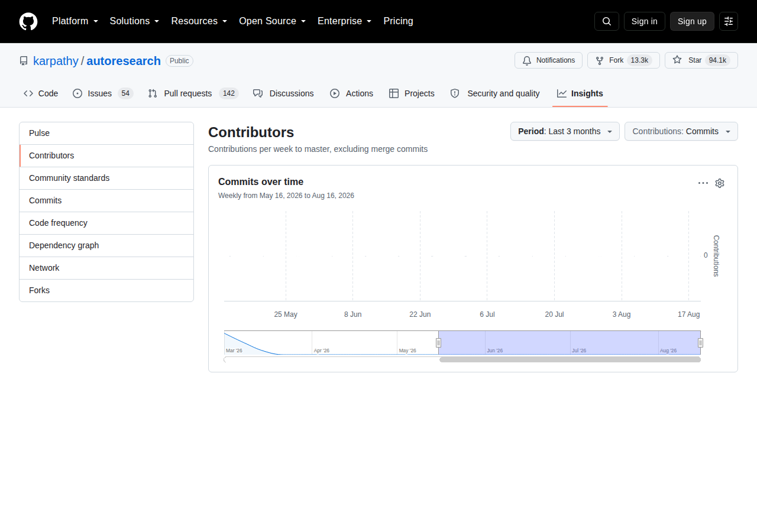Click the Sign in button
This screenshot has height=532, width=757.
(645, 21)
